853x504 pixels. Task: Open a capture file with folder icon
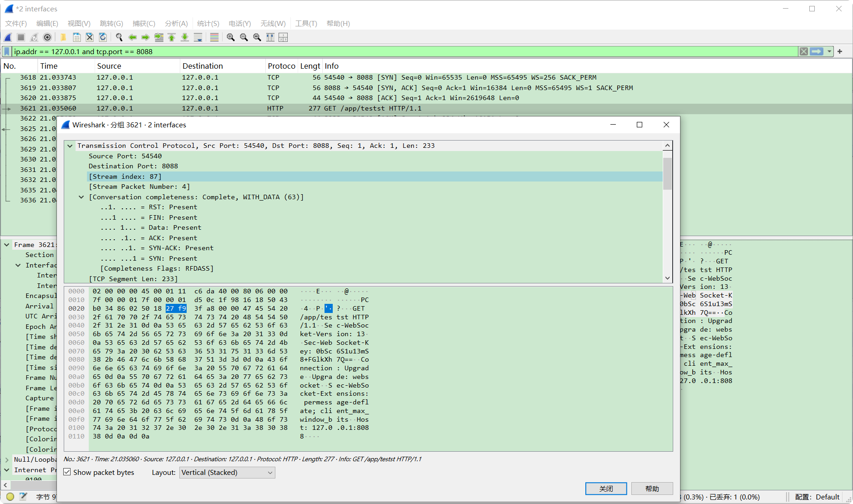(63, 37)
